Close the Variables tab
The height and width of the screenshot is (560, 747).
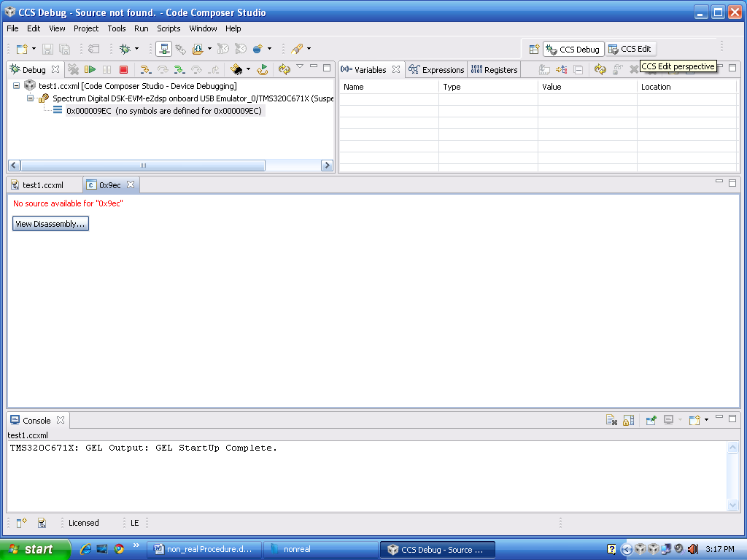pos(396,69)
